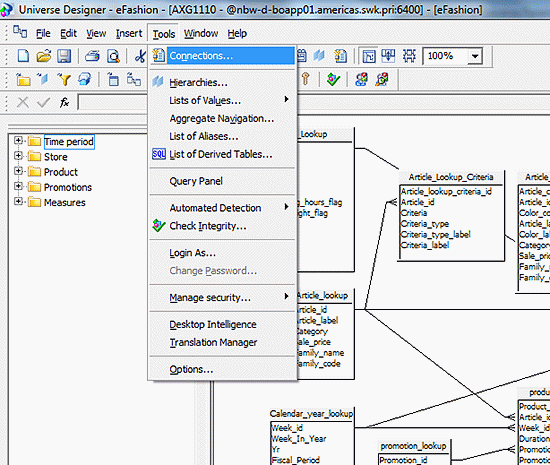Open the Insert menu
Image resolution: width=550 pixels, height=465 pixels.
coord(129,33)
